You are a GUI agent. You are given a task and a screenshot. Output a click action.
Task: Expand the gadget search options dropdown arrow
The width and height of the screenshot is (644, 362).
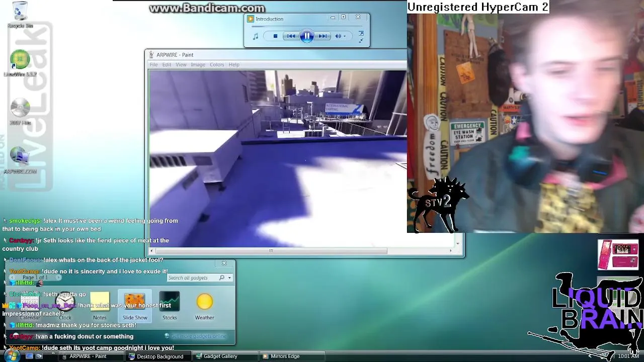(229, 278)
